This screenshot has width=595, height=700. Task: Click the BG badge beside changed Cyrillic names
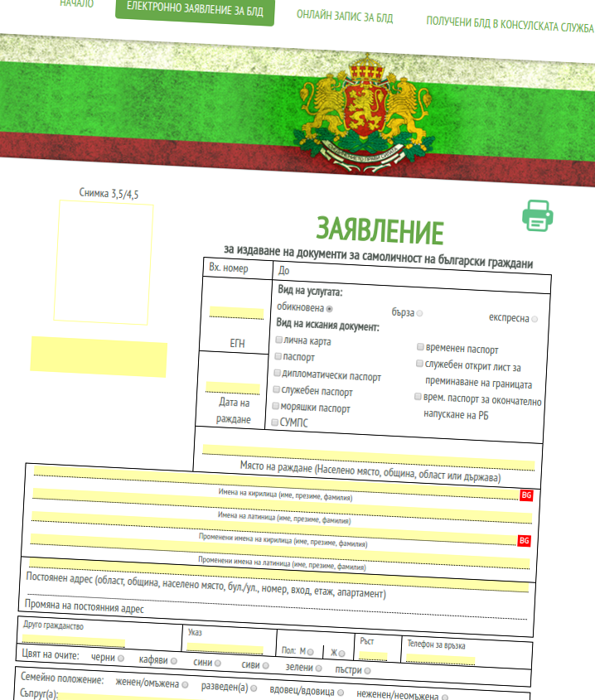(x=523, y=541)
